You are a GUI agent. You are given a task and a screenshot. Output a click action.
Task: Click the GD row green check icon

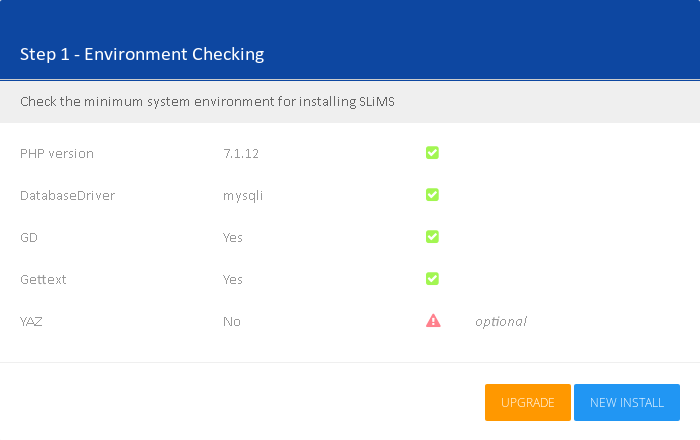pos(432,237)
